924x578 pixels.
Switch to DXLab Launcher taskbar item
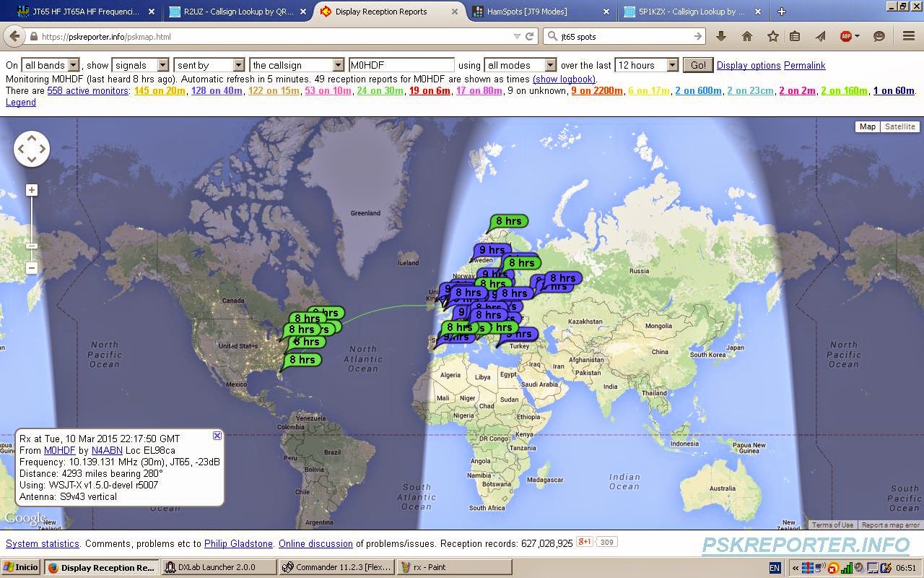(x=219, y=567)
